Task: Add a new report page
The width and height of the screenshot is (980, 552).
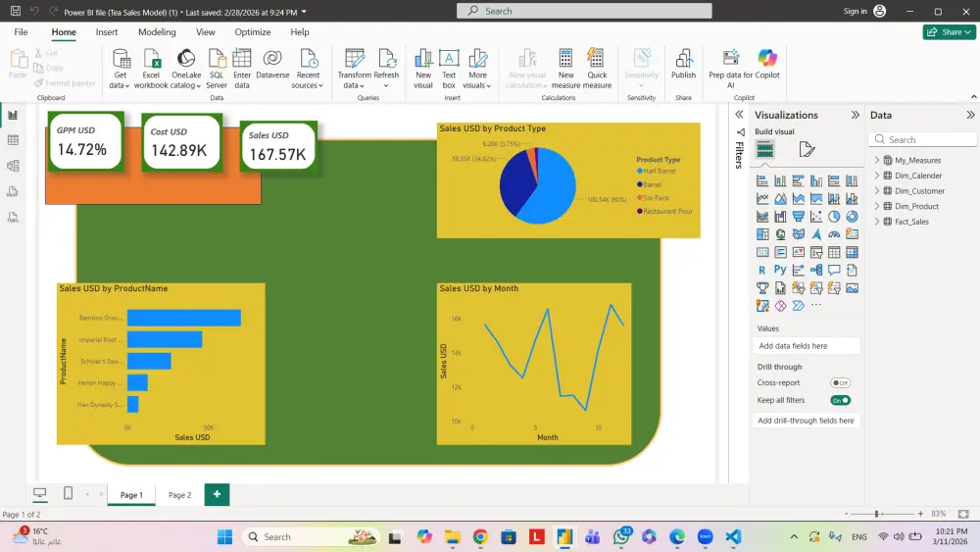Action: pos(217,494)
